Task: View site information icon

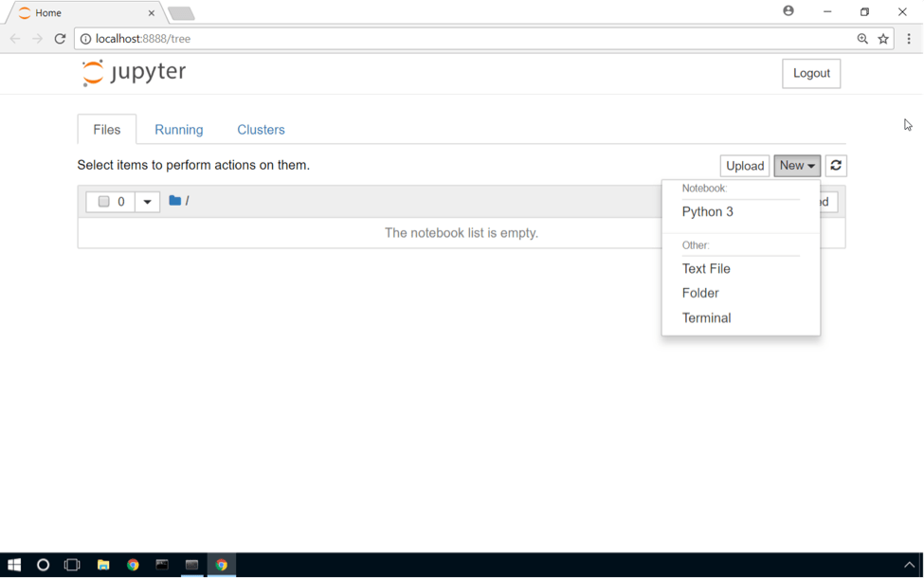Action: (85, 39)
